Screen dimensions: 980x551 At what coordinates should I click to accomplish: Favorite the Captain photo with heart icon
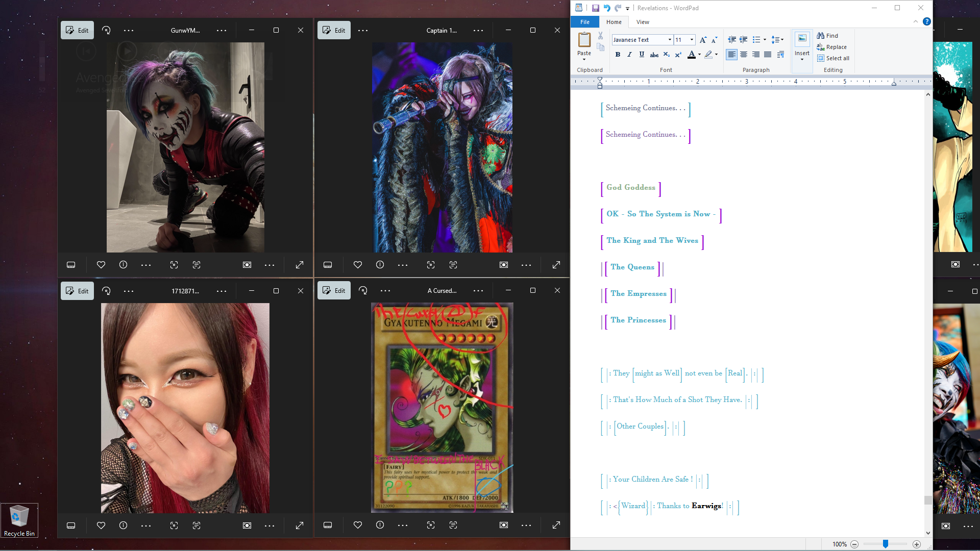coord(358,265)
